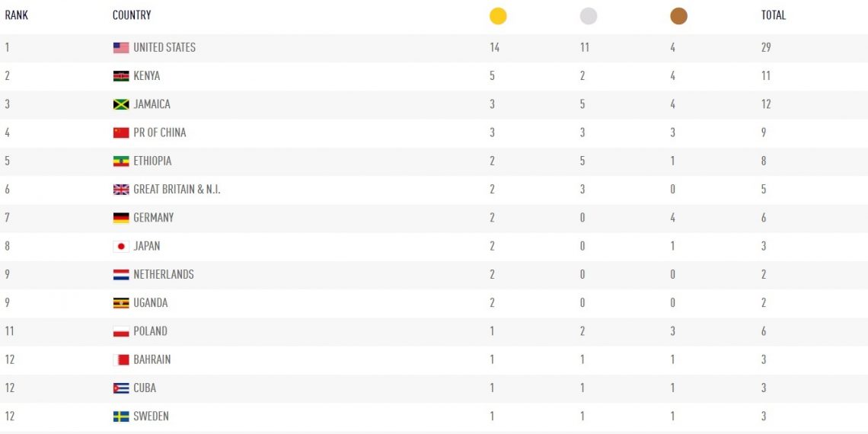Click the Japan flag icon

click(x=121, y=246)
